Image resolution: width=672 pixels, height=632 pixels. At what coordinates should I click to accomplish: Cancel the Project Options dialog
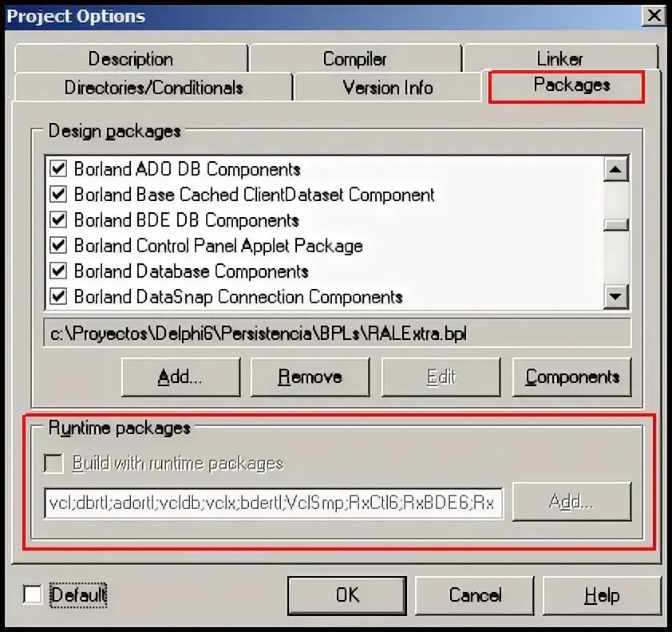pos(474,595)
